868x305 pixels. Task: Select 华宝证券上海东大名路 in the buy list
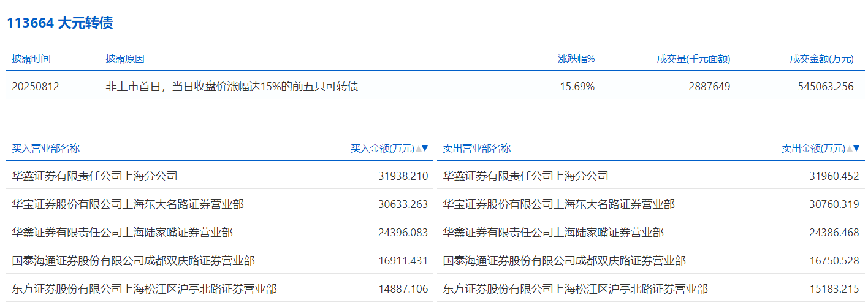128,204
